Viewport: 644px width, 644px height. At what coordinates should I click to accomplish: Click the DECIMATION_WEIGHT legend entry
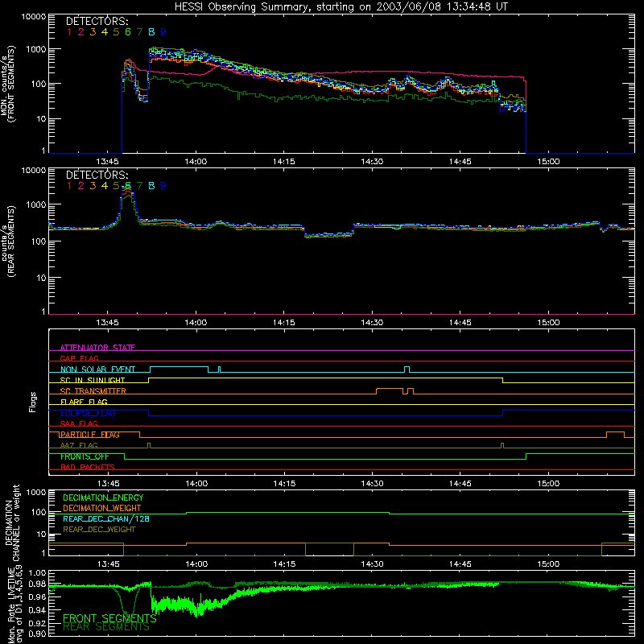pyautogui.click(x=102, y=508)
